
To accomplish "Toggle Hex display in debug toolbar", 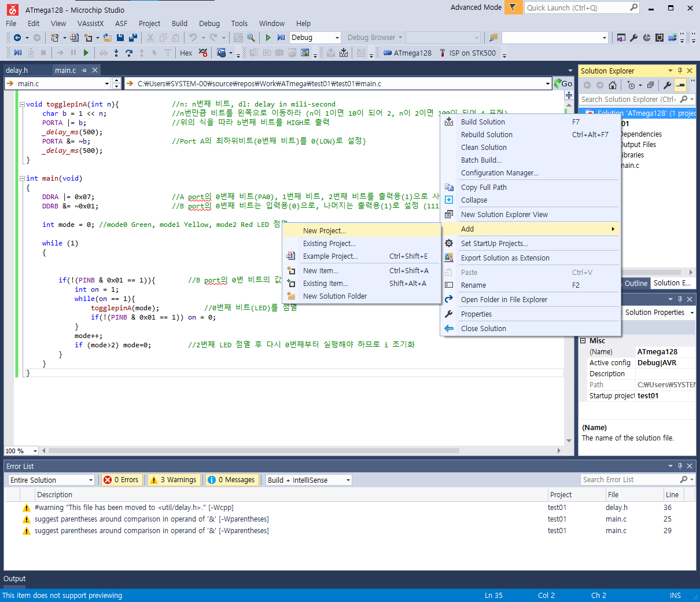I will 186,53.
